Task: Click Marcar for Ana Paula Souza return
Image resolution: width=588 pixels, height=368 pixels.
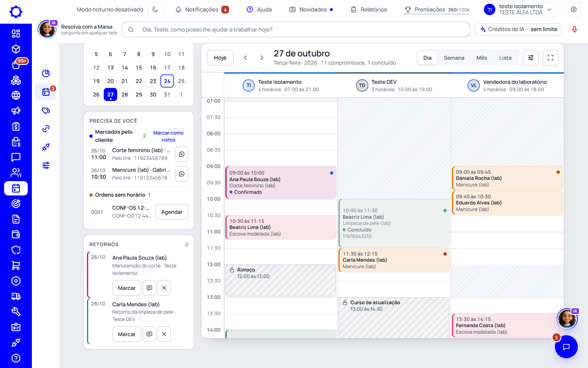Action: coord(127,288)
